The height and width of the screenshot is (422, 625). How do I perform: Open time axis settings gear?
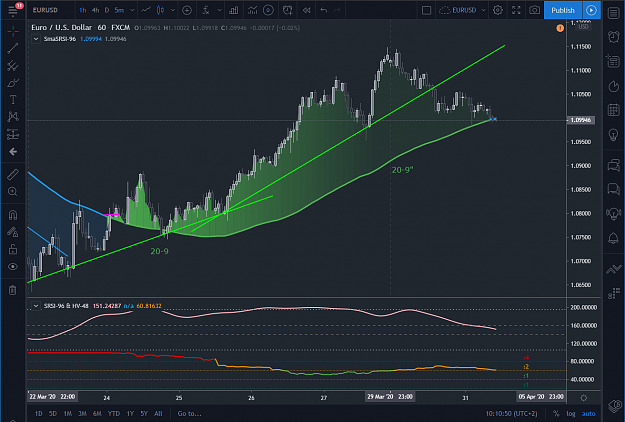(584, 397)
